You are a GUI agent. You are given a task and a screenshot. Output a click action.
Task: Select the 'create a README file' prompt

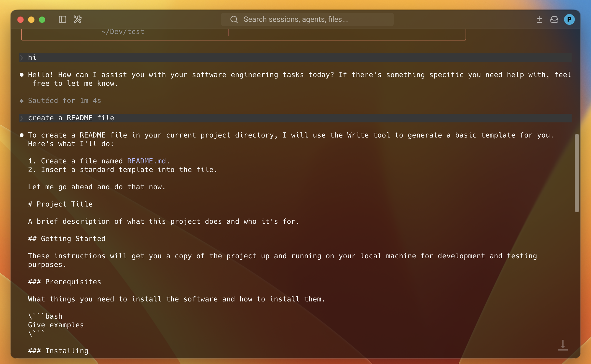tap(295, 118)
